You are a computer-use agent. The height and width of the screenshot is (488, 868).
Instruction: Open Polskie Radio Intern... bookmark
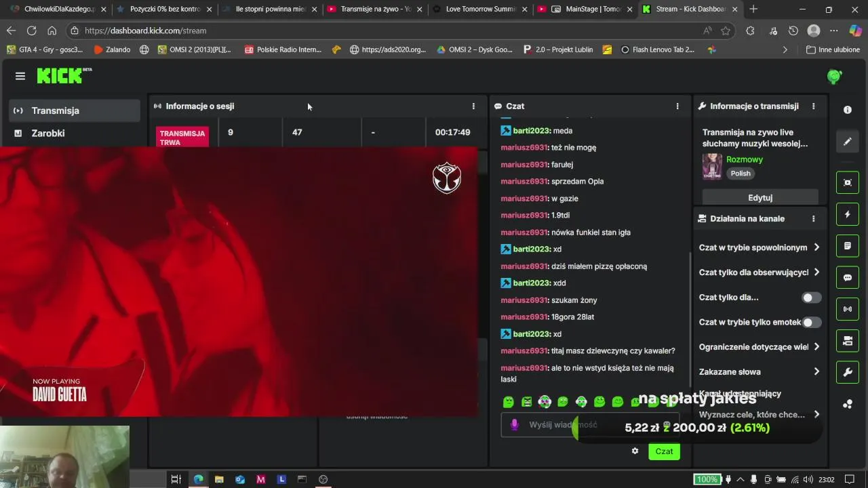(x=283, y=49)
